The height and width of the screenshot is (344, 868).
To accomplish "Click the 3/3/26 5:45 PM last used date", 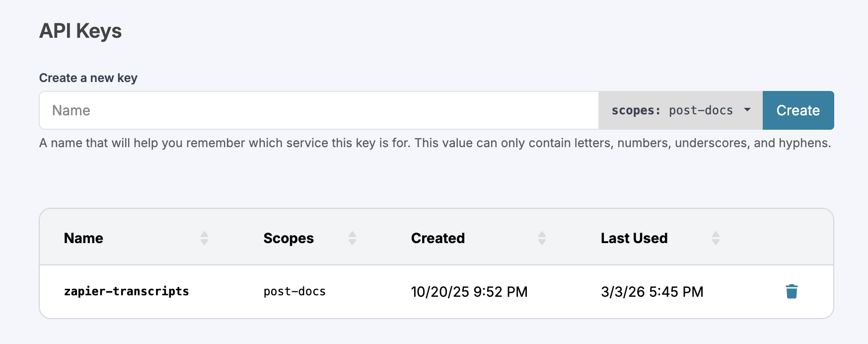I will pyautogui.click(x=652, y=292).
